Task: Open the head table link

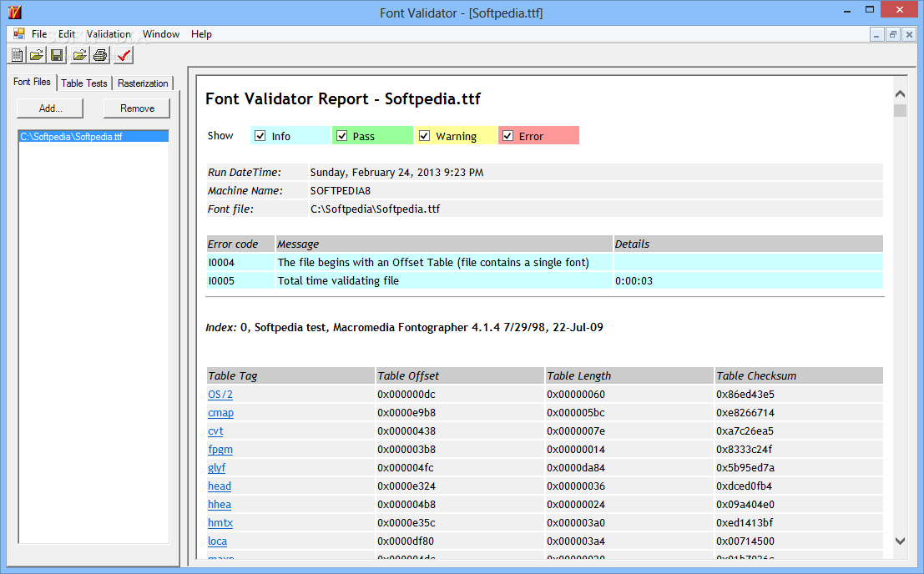Action: tap(220, 486)
